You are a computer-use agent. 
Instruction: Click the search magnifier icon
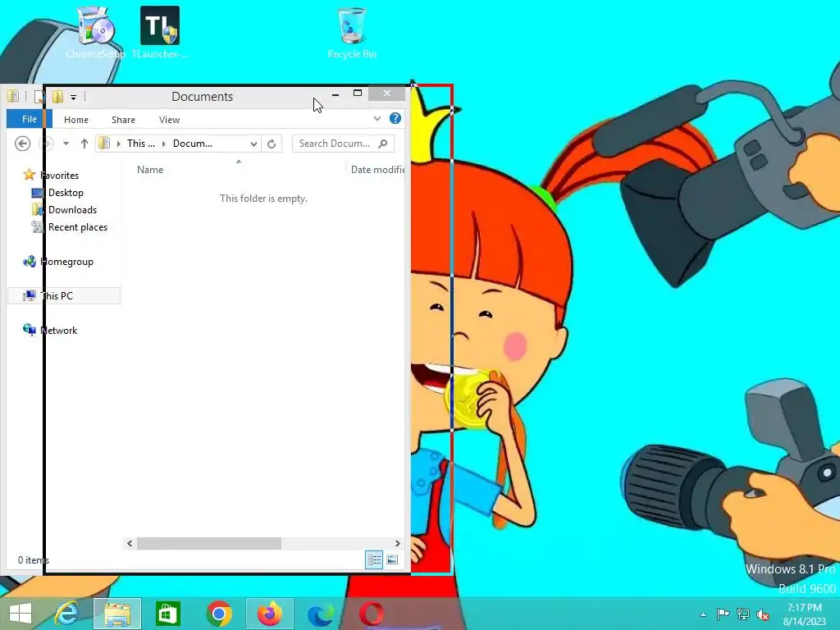point(383,144)
